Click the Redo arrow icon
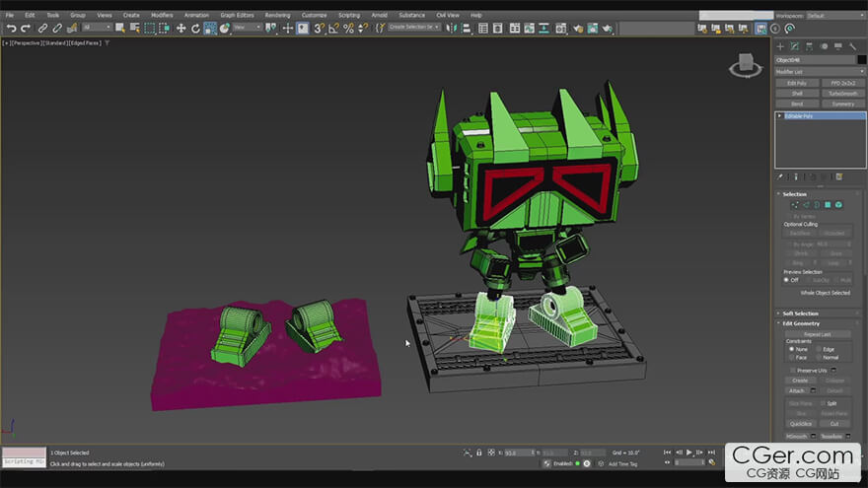The image size is (868, 488). [x=26, y=28]
